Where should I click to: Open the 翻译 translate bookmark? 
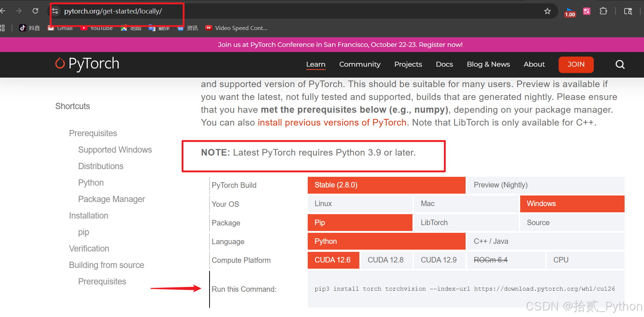(159, 28)
